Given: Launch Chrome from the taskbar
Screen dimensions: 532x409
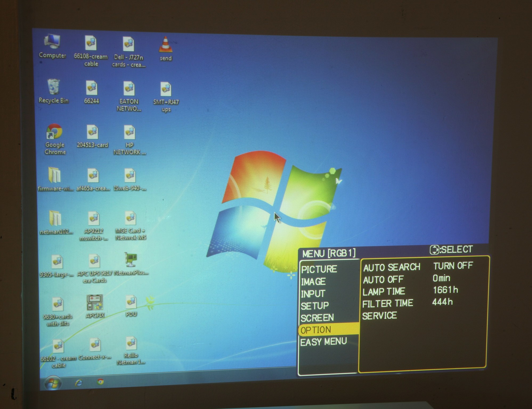Looking at the screenshot, I should [x=100, y=382].
